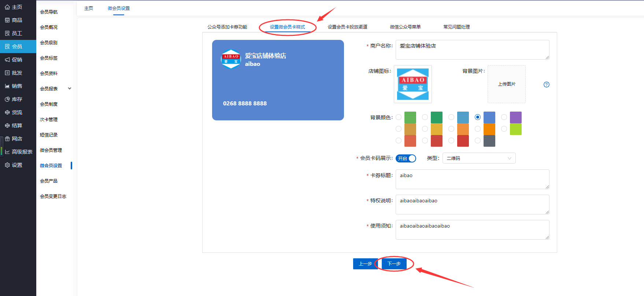
Task: Click the 使用须知 text field
Action: click(473, 230)
